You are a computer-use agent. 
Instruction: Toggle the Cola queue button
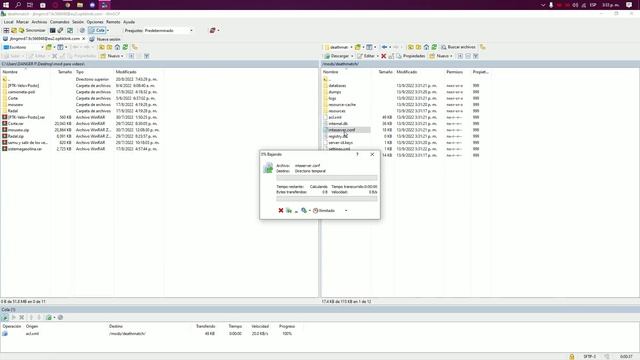(98, 31)
